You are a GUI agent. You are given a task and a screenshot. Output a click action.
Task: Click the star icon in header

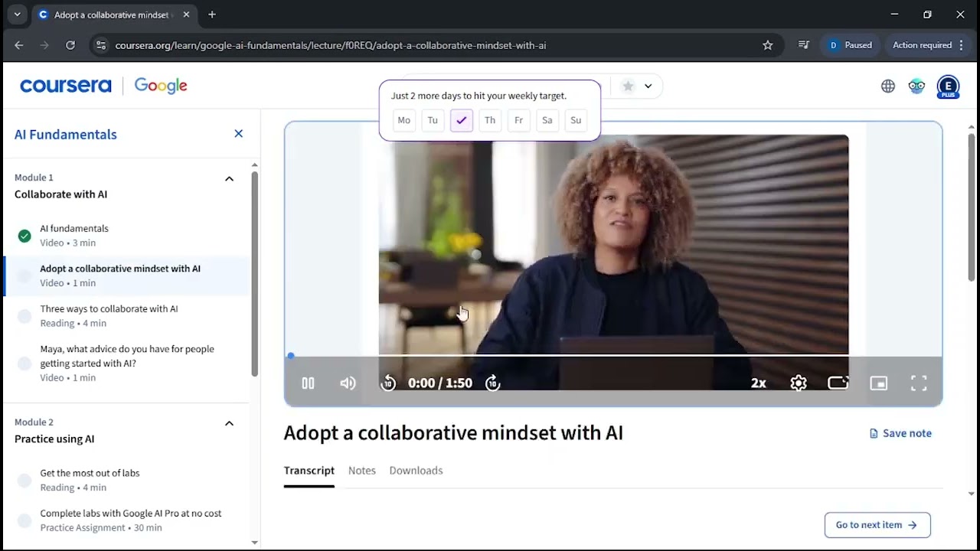(628, 86)
